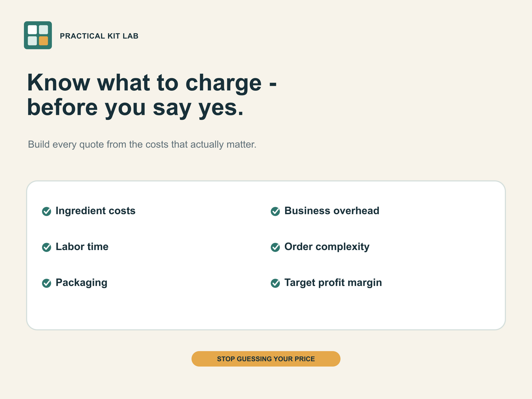Click the Know what to charge headline
Image resolution: width=532 pixels, height=399 pixels.
click(152, 83)
